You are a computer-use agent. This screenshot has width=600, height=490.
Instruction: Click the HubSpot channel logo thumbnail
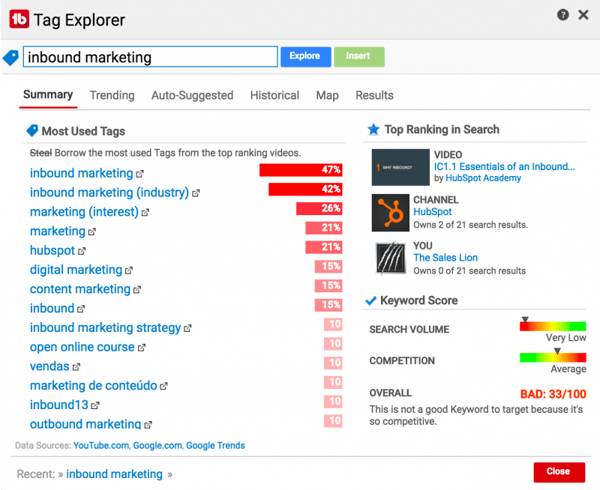390,213
